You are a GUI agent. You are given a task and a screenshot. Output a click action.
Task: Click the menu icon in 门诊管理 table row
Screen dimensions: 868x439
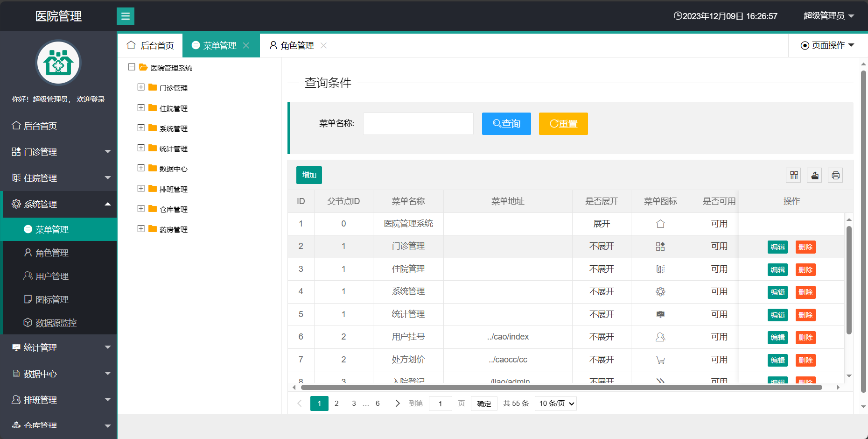(x=660, y=247)
